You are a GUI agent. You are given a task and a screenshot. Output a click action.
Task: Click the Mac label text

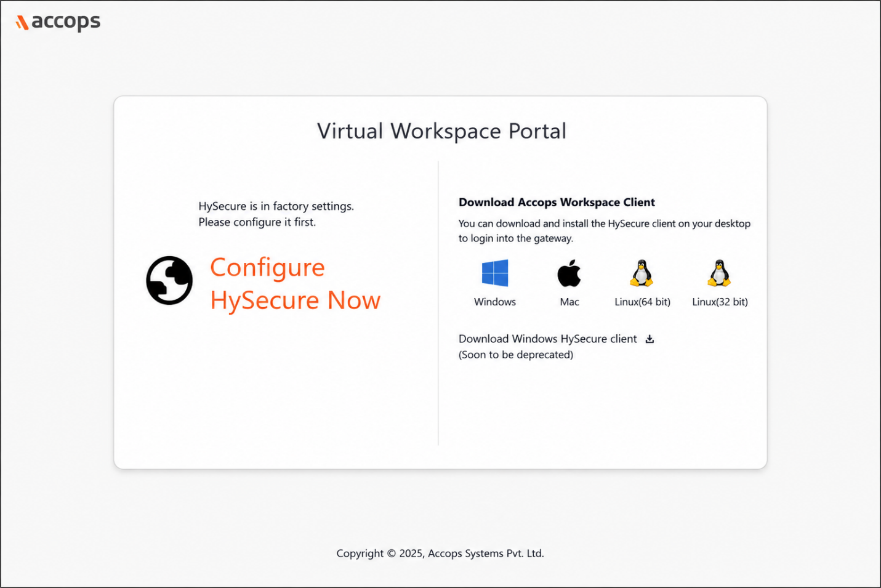tap(569, 302)
